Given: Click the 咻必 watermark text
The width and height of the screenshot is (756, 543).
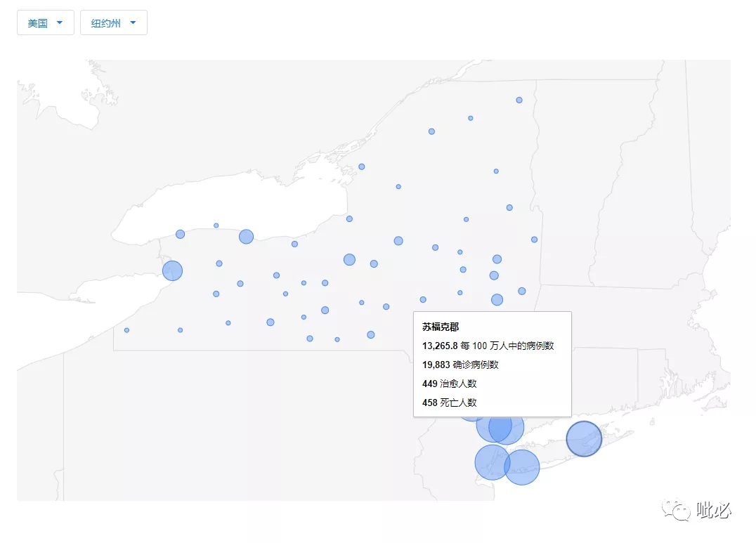Looking at the screenshot, I should coord(714,510).
